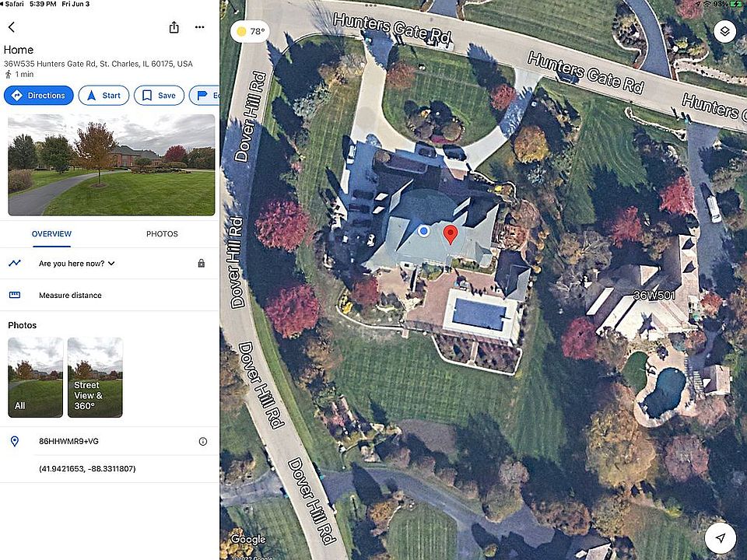Viewport: 747px width, 560px height.
Task: Open the map layers icon
Action: [x=724, y=32]
